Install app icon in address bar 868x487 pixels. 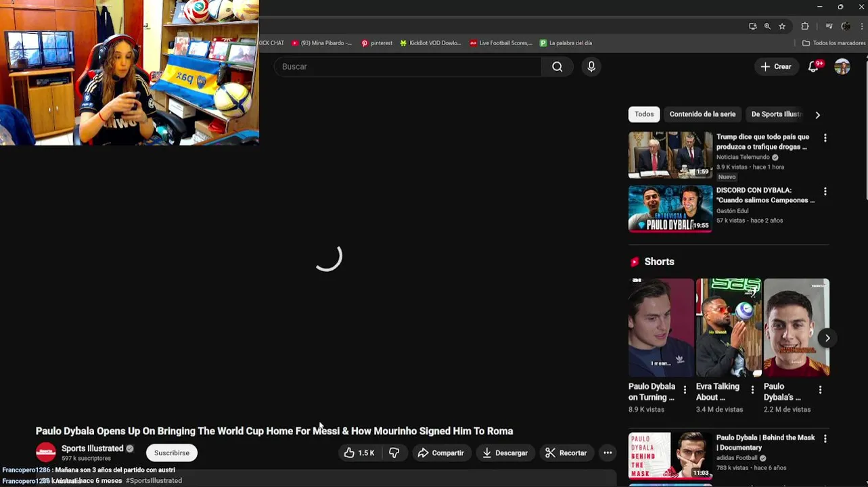[752, 26]
